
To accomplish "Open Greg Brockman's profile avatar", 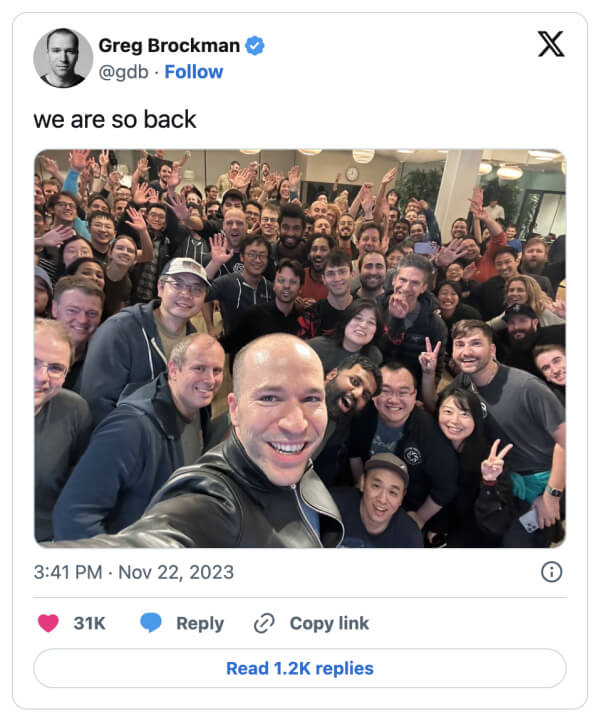I will 63,58.
